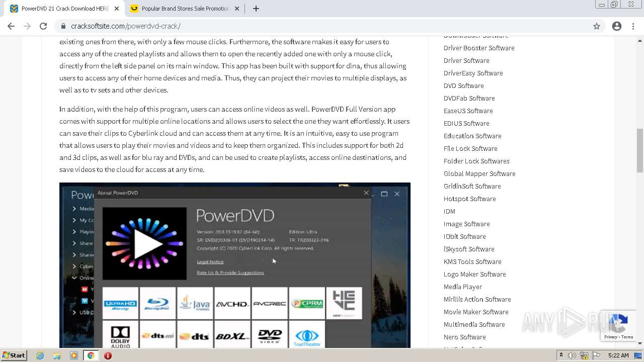Viewport: 644px width, 362px height.
Task: Visit the Global Mapper Software category
Action: tap(479, 173)
